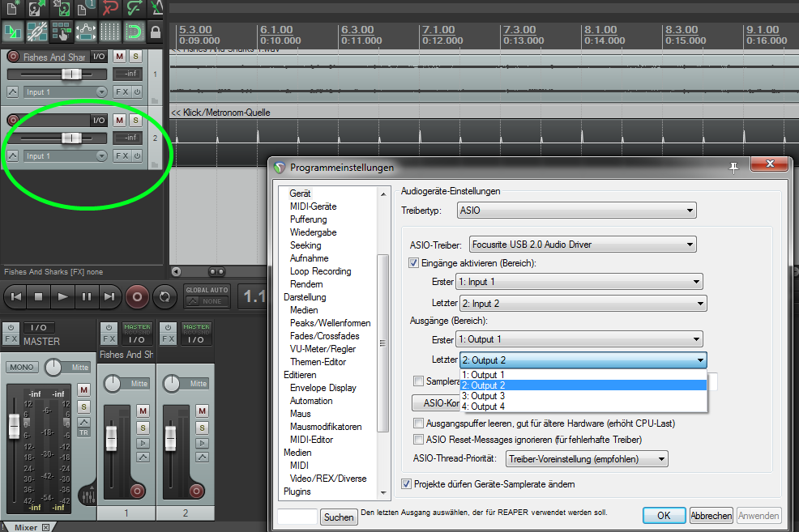The width and height of the screenshot is (799, 532).
Task: Enable ASIO Reset-Messages ignorieren checkbox
Action: pos(418,440)
